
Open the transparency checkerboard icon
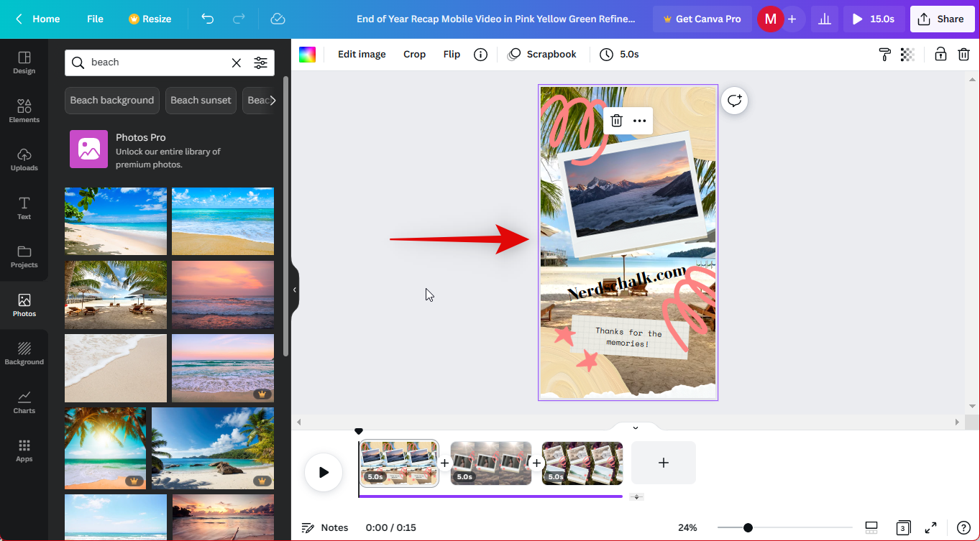908,55
